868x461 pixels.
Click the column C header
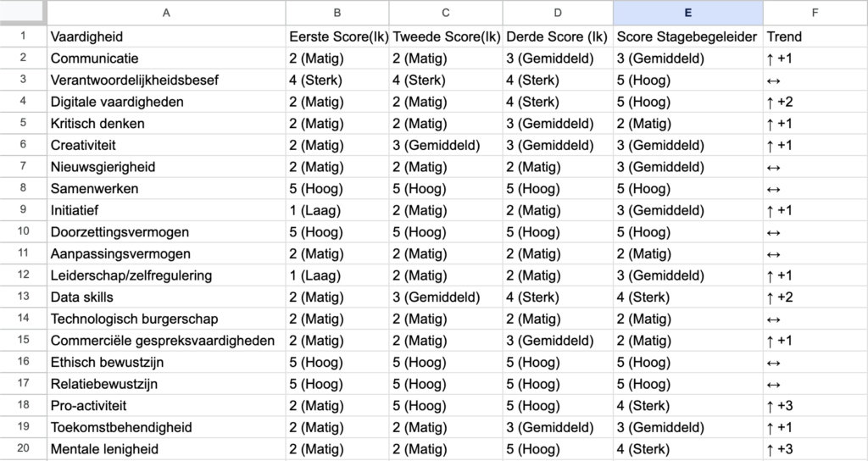(x=446, y=12)
